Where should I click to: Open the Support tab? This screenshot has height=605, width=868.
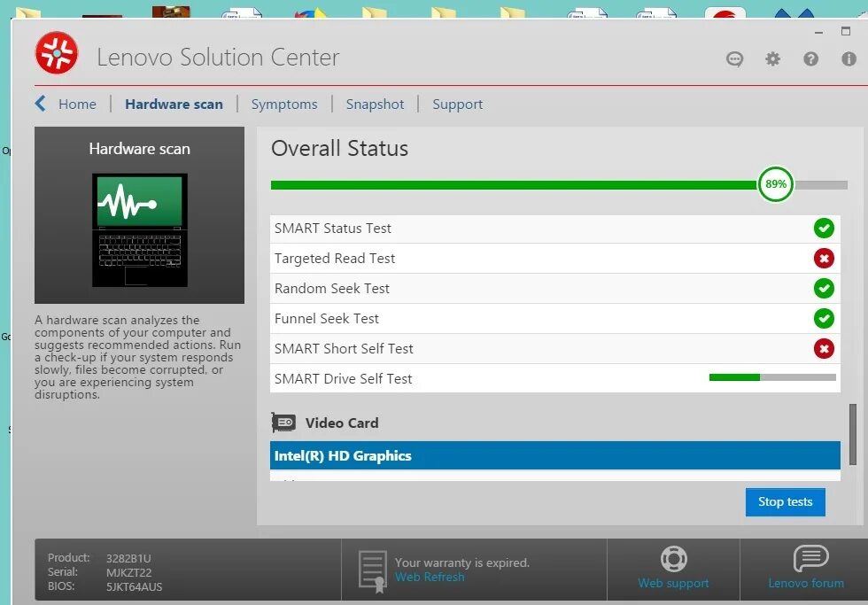[457, 104]
